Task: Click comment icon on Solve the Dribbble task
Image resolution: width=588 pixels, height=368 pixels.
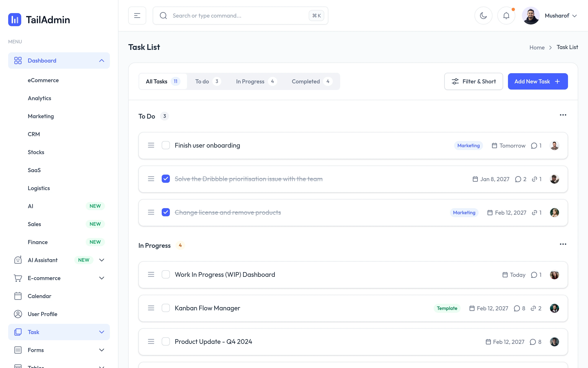Action: point(518,179)
